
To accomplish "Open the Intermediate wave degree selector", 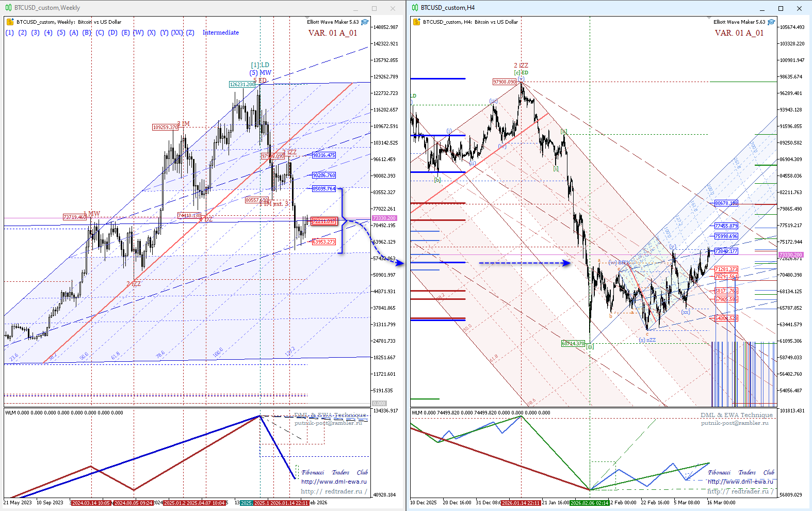I will [x=220, y=33].
